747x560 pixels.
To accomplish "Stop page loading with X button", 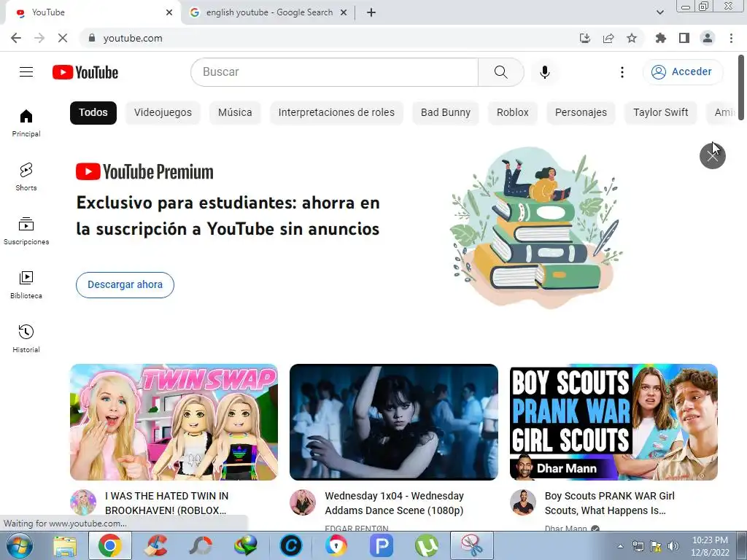I will coord(63,38).
